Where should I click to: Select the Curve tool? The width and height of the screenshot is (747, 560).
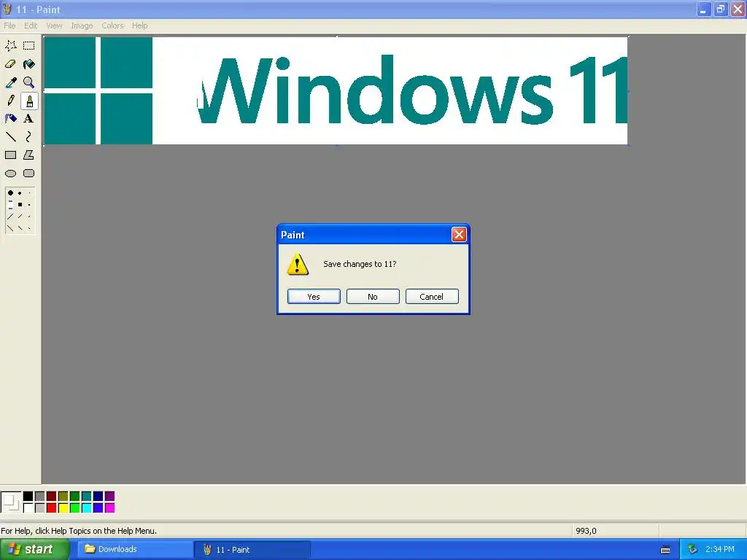[29, 136]
